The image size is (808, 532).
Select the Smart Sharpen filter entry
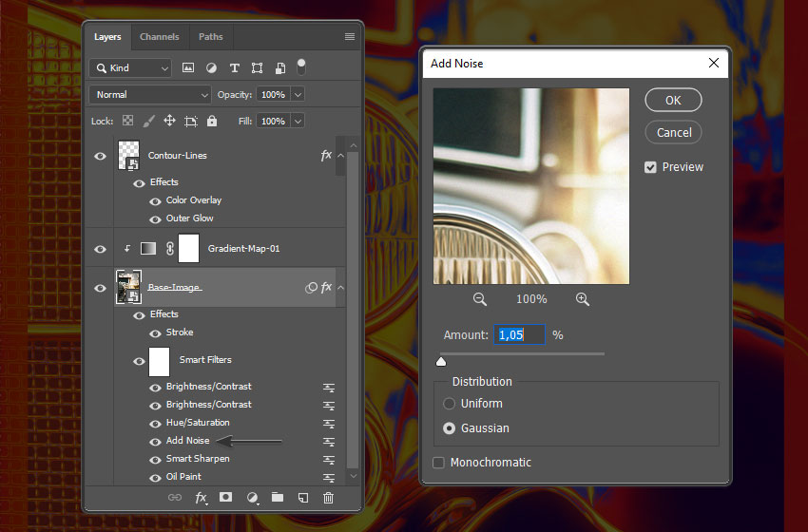[198, 458]
